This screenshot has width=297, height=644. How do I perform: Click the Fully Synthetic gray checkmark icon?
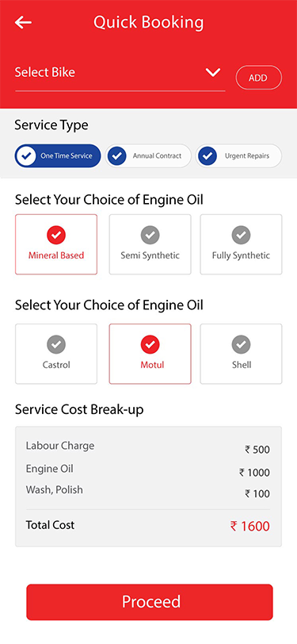(x=242, y=235)
